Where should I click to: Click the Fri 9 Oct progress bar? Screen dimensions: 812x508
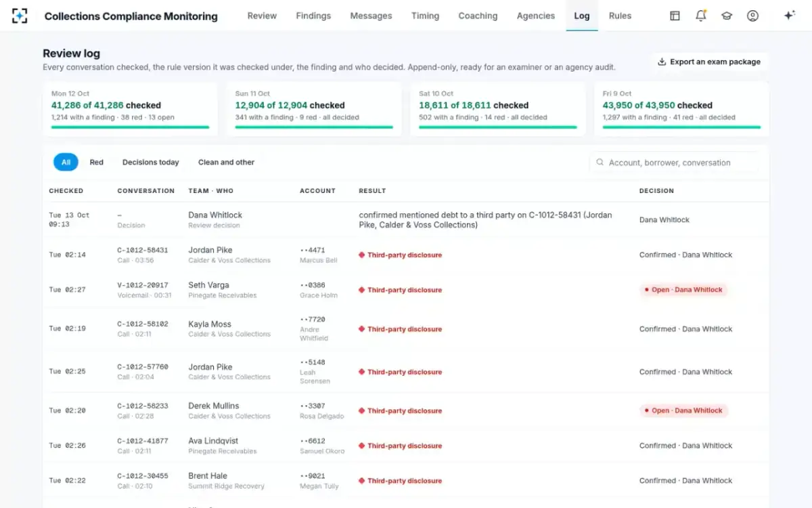682,127
